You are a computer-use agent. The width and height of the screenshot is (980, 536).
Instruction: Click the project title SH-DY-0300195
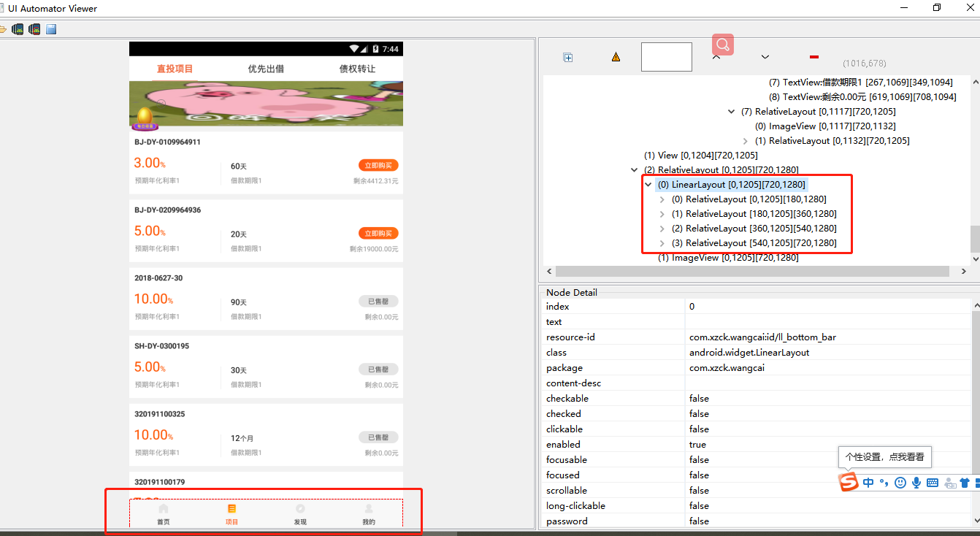tap(161, 345)
